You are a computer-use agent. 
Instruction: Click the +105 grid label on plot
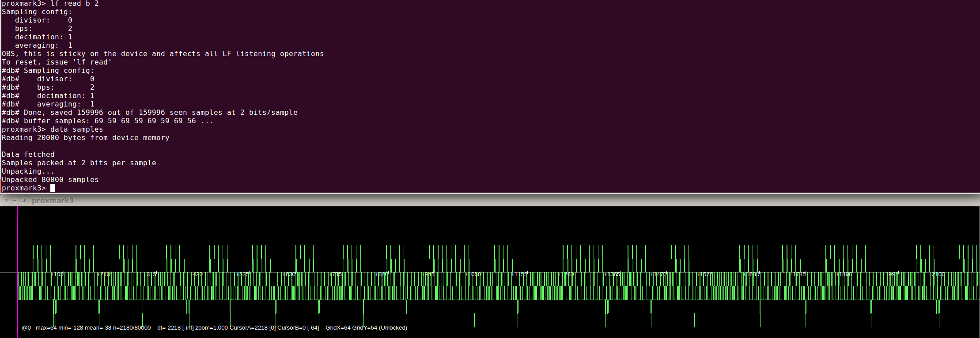[57, 274]
